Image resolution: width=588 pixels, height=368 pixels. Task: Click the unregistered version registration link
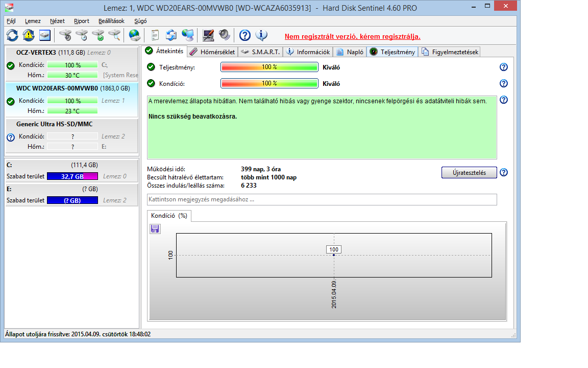coord(353,36)
